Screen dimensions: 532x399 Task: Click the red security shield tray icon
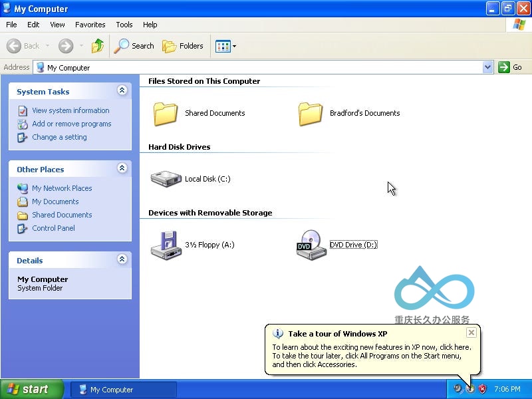coord(482,389)
